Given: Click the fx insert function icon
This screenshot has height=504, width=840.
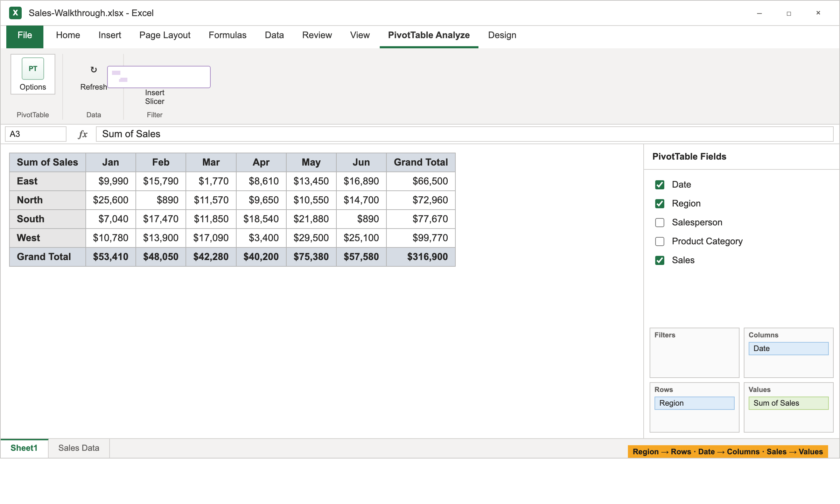Looking at the screenshot, I should [83, 134].
